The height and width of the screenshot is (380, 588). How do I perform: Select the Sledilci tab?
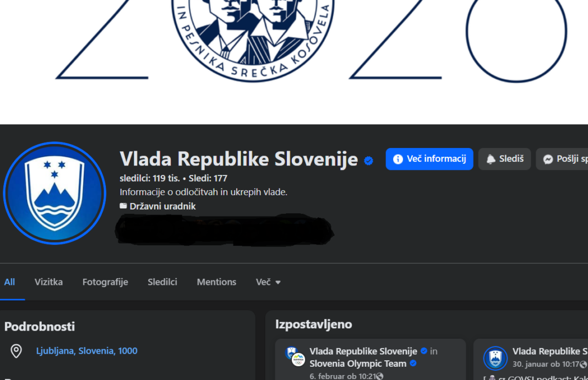(162, 282)
